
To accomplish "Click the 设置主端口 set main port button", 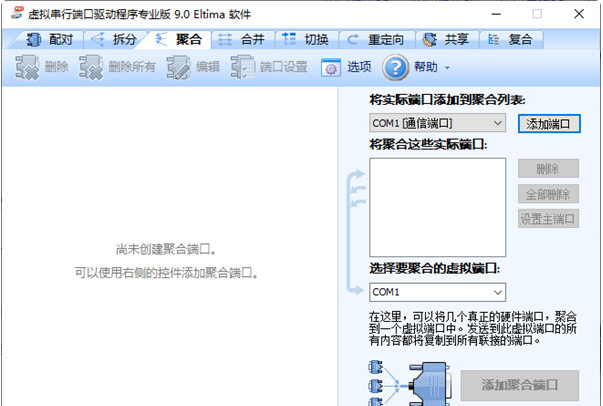I will 548,219.
